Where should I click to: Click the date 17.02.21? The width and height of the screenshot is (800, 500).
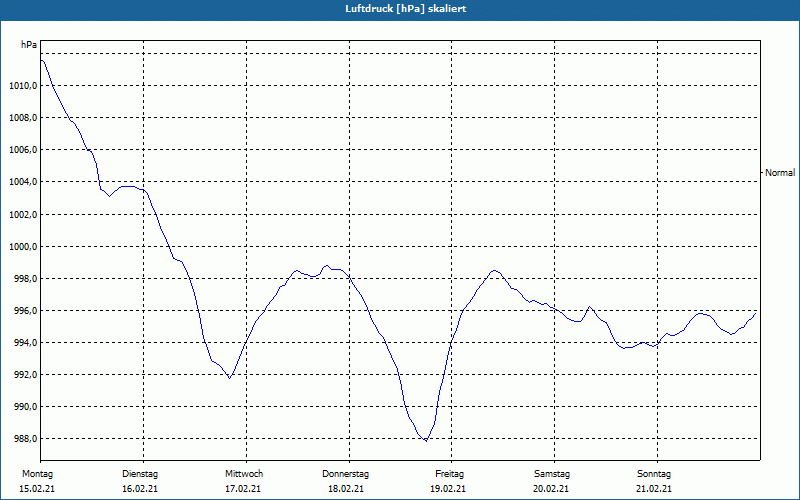[243, 489]
